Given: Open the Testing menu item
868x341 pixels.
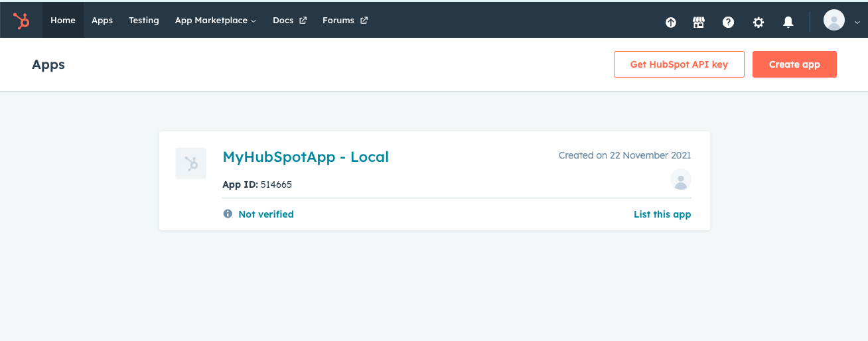Looking at the screenshot, I should point(144,21).
